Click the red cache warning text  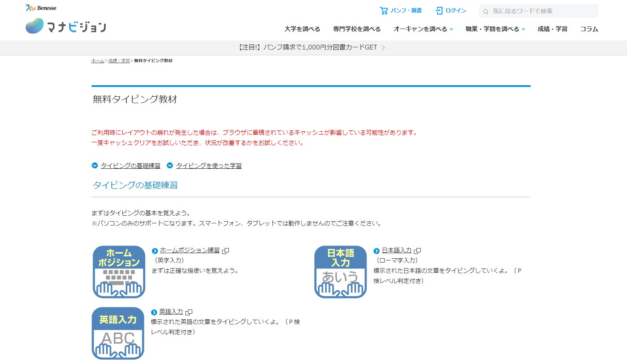click(255, 138)
